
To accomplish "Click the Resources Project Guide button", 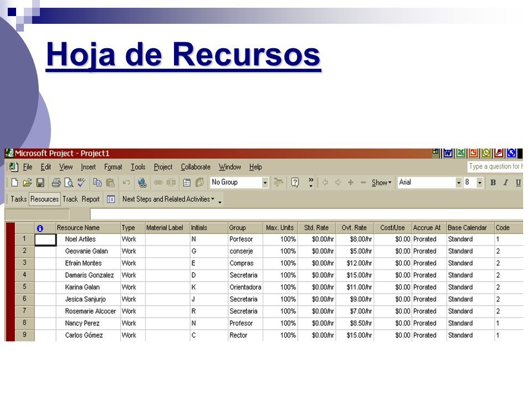I will (44, 199).
